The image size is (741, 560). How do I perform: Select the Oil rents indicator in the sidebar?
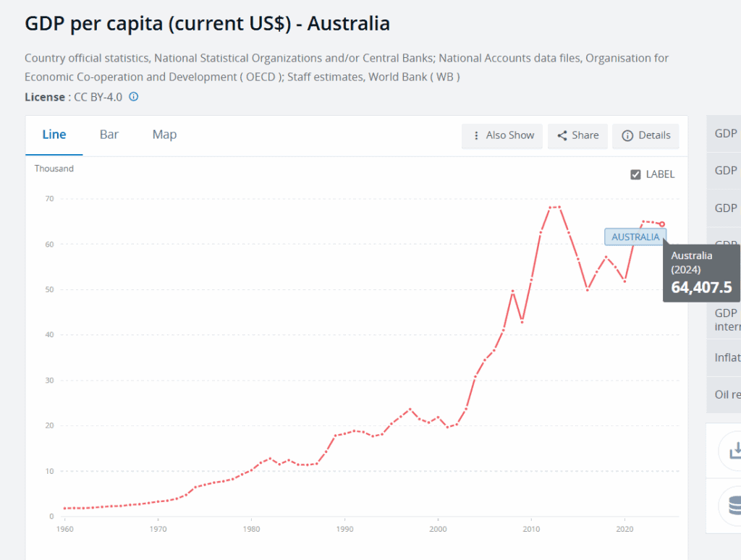(724, 394)
